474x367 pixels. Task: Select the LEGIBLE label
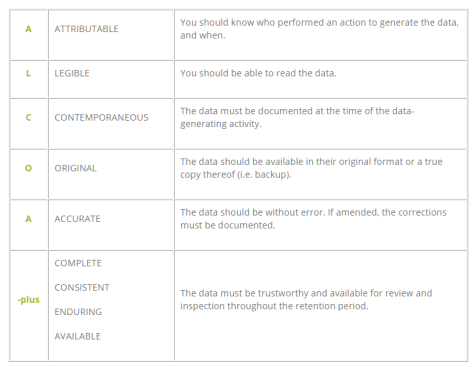(x=72, y=73)
